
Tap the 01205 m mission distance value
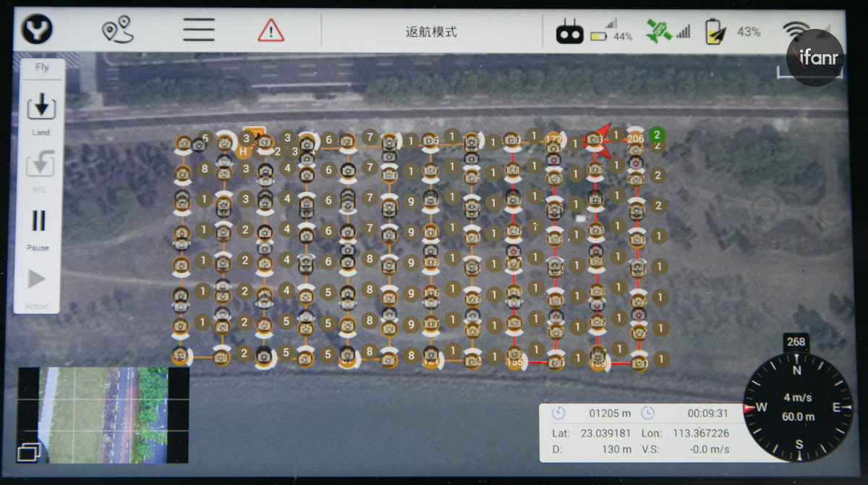coord(610,413)
